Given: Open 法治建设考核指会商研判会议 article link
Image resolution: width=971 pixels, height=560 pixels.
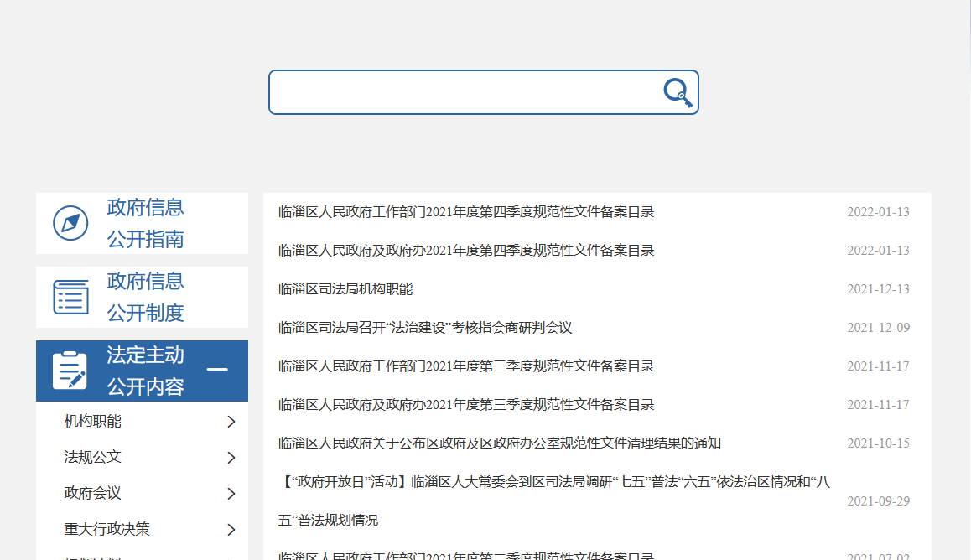Looking at the screenshot, I should coord(424,328).
